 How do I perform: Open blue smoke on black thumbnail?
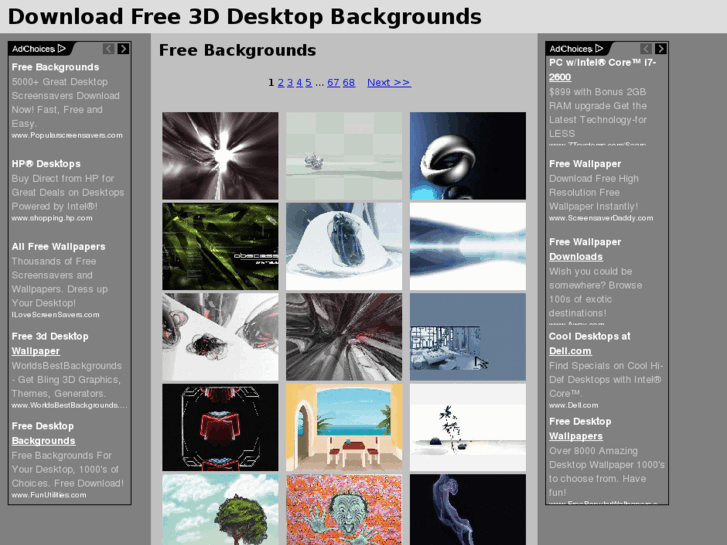pyautogui.click(x=468, y=509)
